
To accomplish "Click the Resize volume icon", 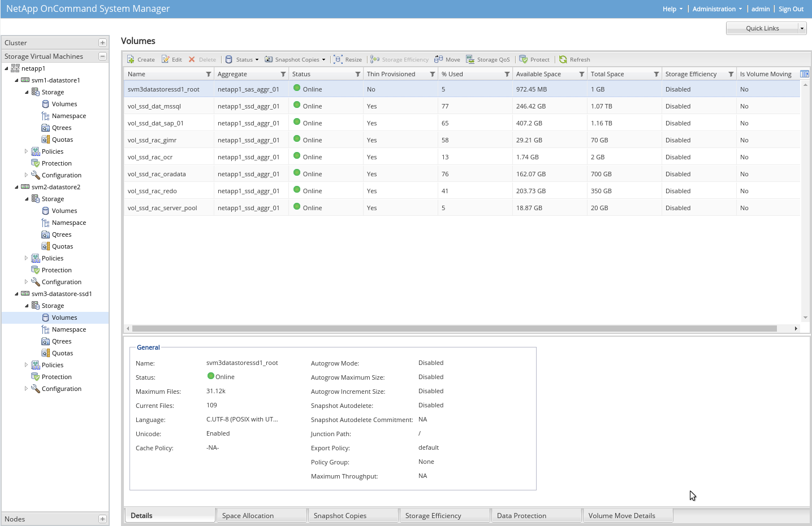I will click(x=338, y=59).
